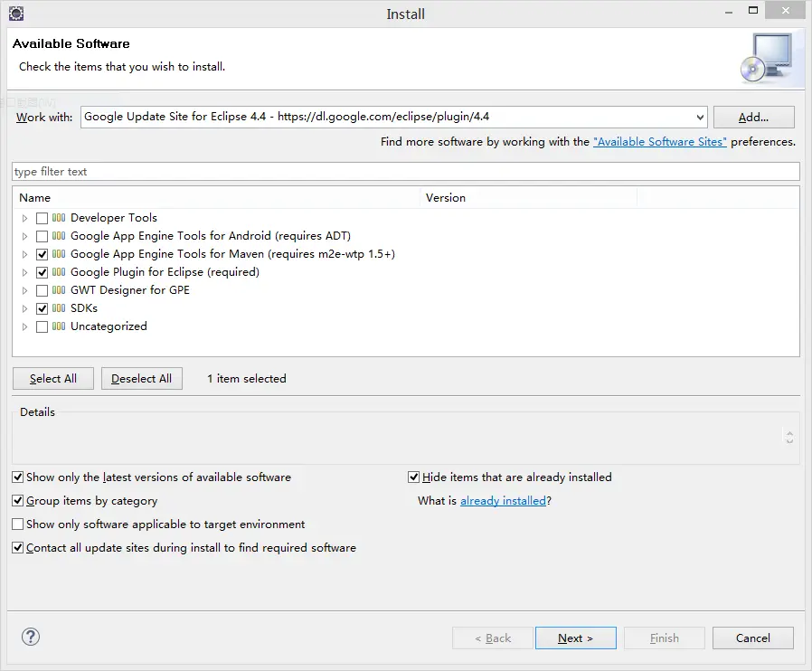Open the already installed link
Image resolution: width=812 pixels, height=671 pixels.
[503, 501]
